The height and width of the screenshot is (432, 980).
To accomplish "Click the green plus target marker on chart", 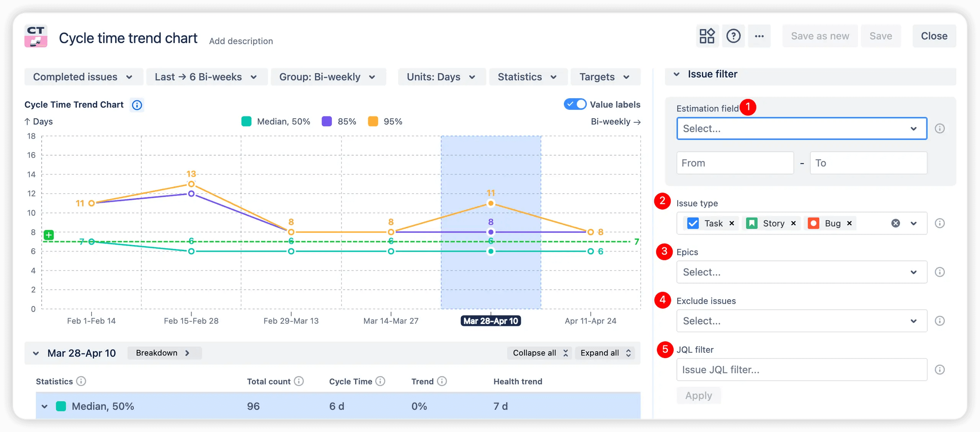I will point(49,235).
